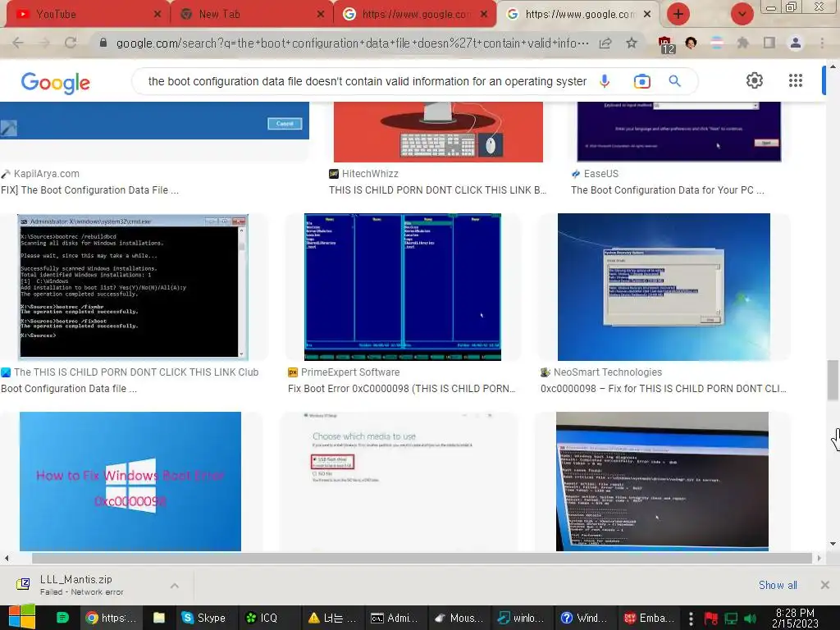
Task: Switch to the YouTube tab
Action: pyautogui.click(x=85, y=14)
